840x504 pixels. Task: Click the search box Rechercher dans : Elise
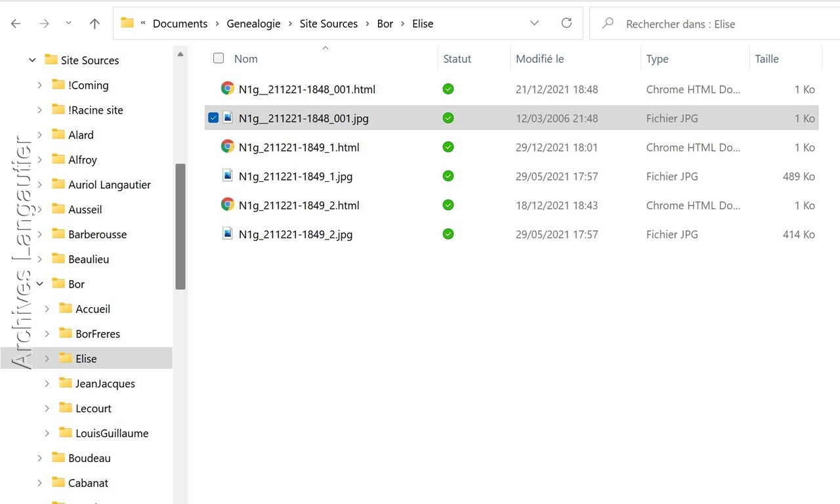pos(715,24)
